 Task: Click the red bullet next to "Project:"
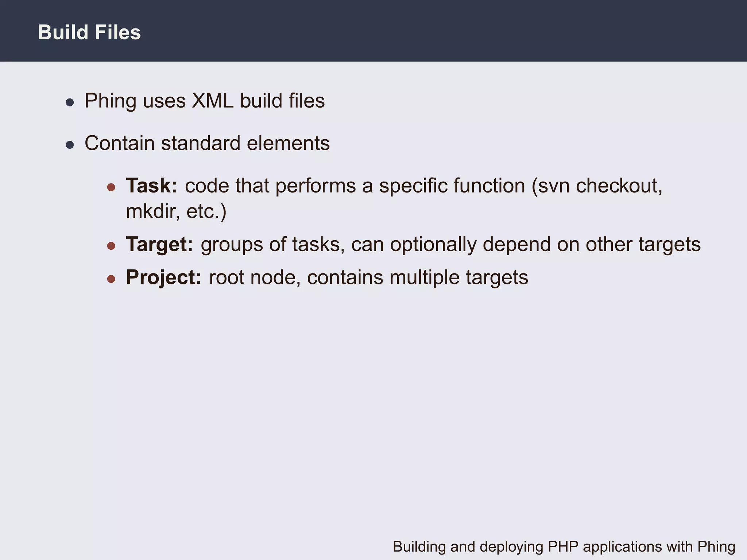pyautogui.click(x=111, y=279)
